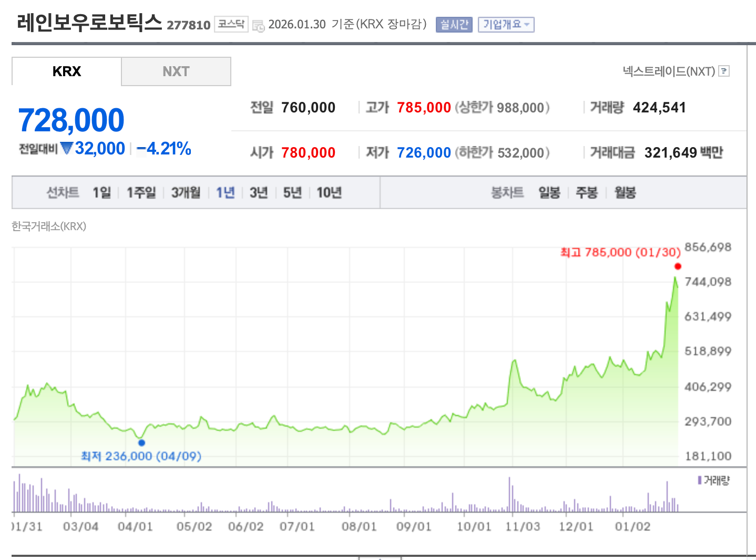
Task: Click the y-axis value 518,899
Action: coord(708,351)
